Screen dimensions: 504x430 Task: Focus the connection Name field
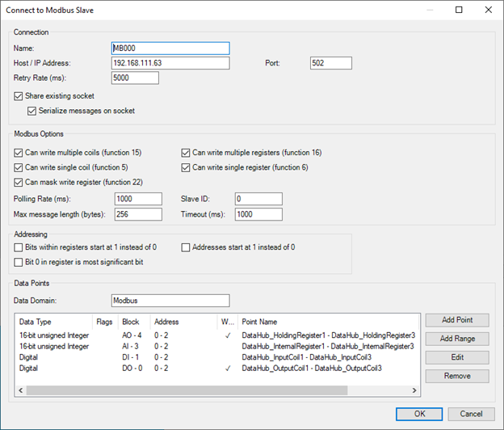click(170, 48)
